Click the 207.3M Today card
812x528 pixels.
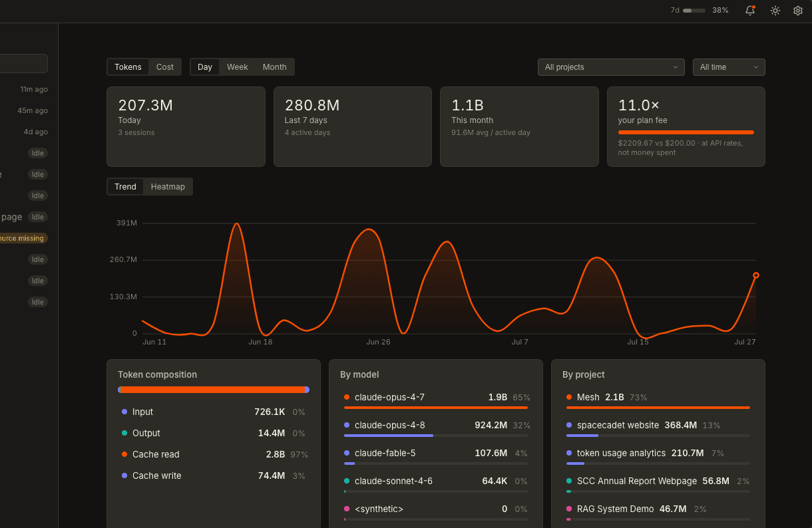186,126
